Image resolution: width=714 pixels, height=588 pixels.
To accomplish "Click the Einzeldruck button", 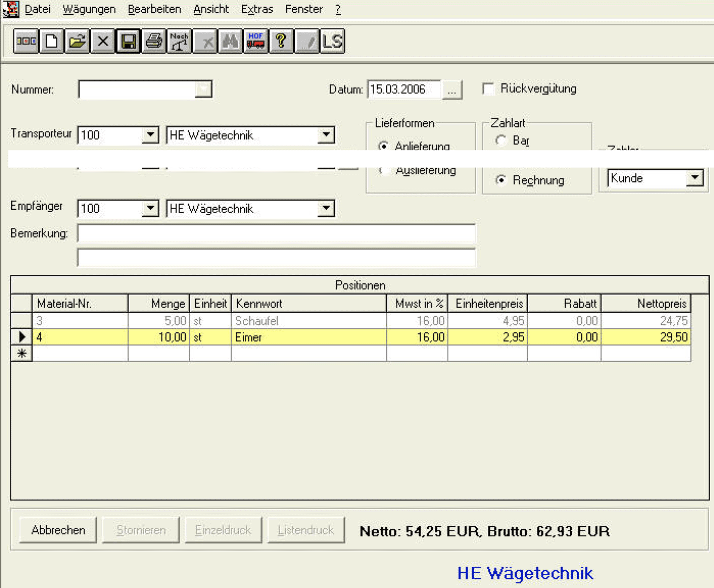I will (224, 530).
